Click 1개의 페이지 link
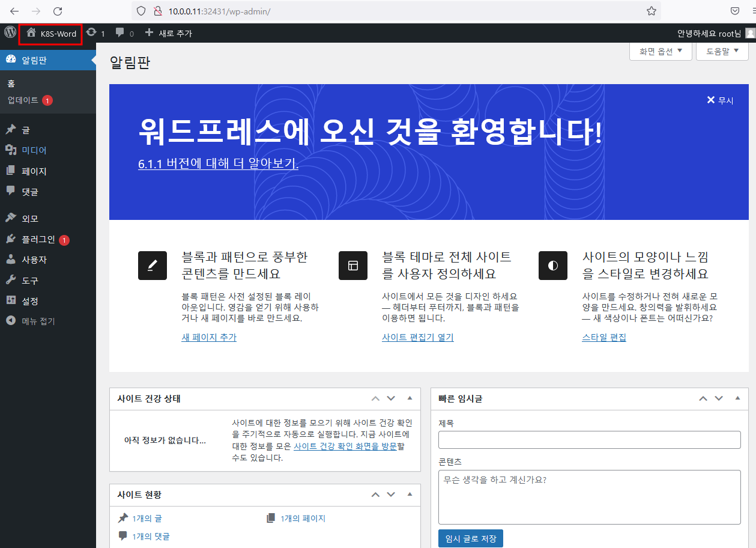The height and width of the screenshot is (548, 756). (303, 519)
